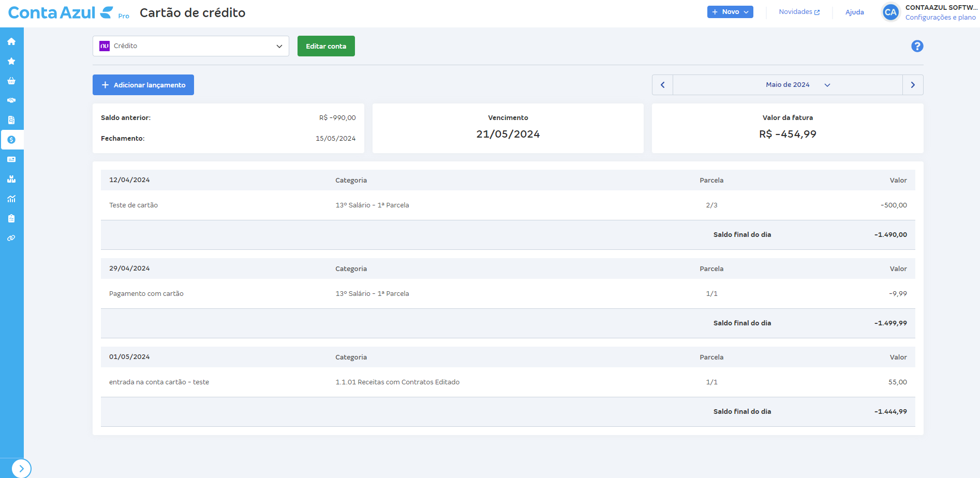
Task: Open the Novidades link
Action: 799,12
